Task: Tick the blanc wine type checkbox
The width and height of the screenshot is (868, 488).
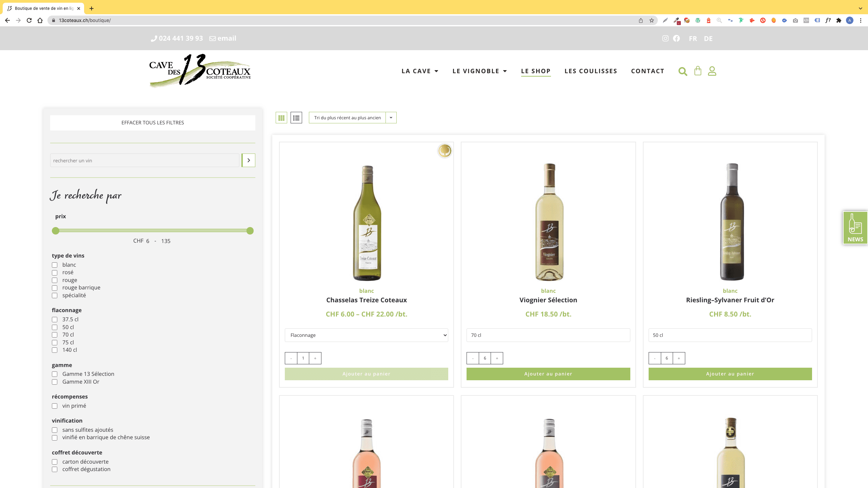Action: tap(55, 265)
